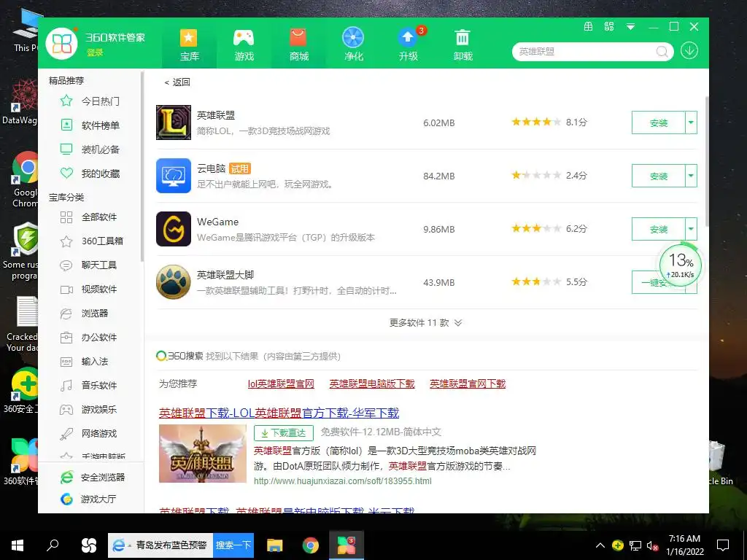Click the results list vertical scrollbar
The height and width of the screenshot is (560, 747).
click(706, 162)
